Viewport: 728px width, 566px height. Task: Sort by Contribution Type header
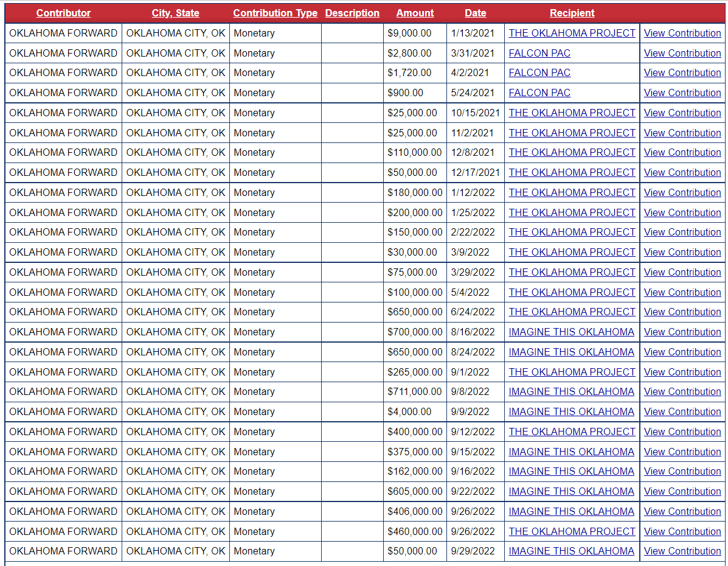click(276, 13)
